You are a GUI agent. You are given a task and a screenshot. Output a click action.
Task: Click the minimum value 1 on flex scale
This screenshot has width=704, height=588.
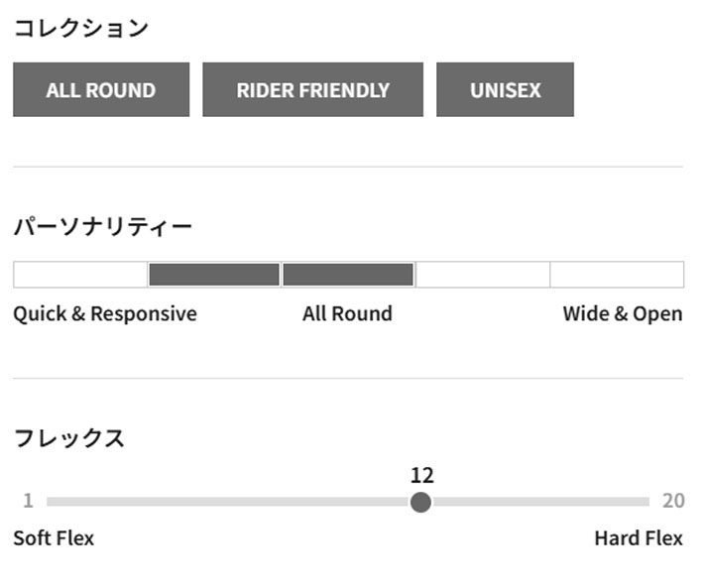28,501
